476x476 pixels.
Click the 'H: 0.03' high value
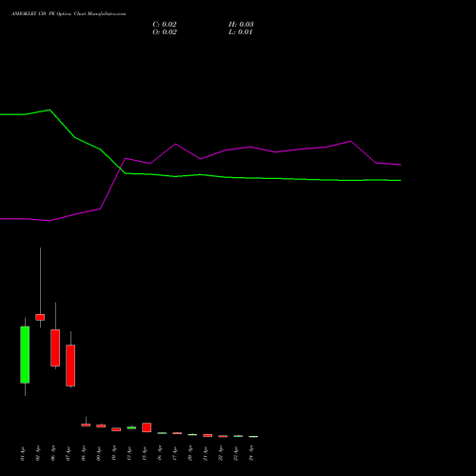[241, 25]
